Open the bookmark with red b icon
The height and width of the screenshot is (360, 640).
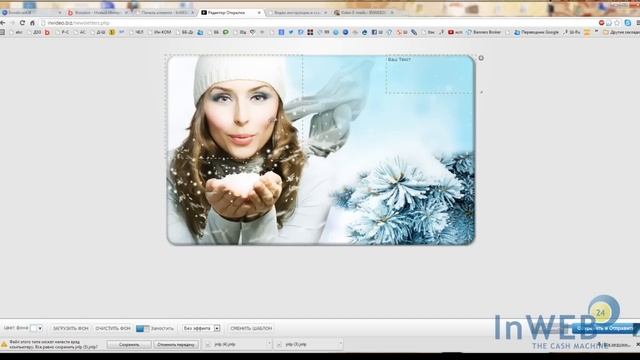(x=47, y=32)
